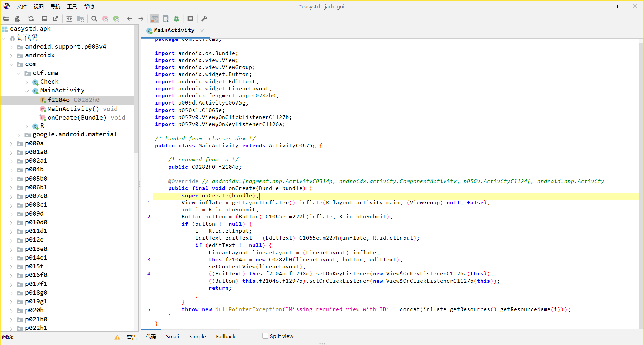Click warning triangle icon in status bar
Image resolution: width=644 pixels, height=345 pixels.
coord(117,337)
